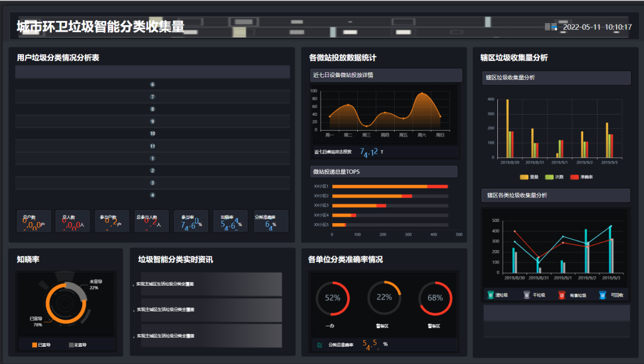Click the gray 干垃圾 bin icon
644x364 pixels.
pos(527,295)
